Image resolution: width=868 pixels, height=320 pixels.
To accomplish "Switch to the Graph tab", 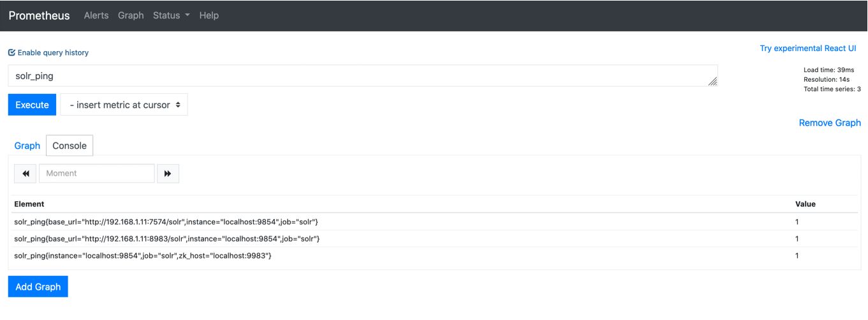I will pos(27,146).
